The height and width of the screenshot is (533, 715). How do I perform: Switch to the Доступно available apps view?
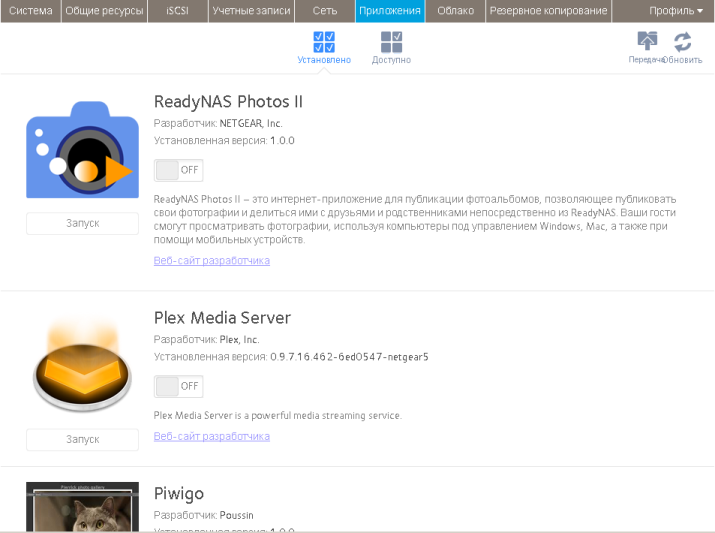(x=391, y=47)
